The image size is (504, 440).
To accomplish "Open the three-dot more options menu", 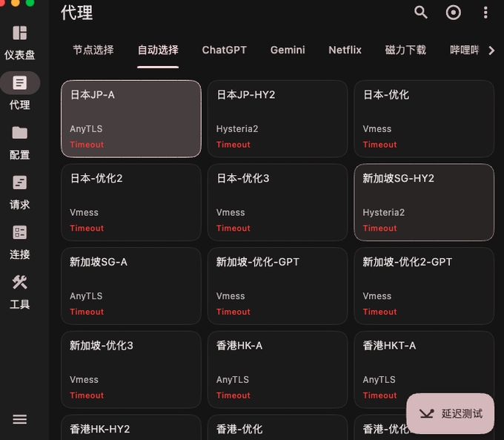I will click(485, 13).
